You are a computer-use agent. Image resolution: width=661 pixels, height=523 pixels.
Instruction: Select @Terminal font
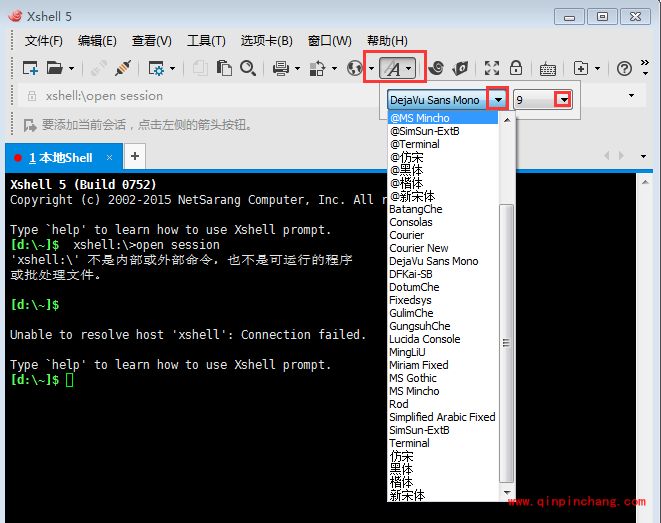(443, 144)
